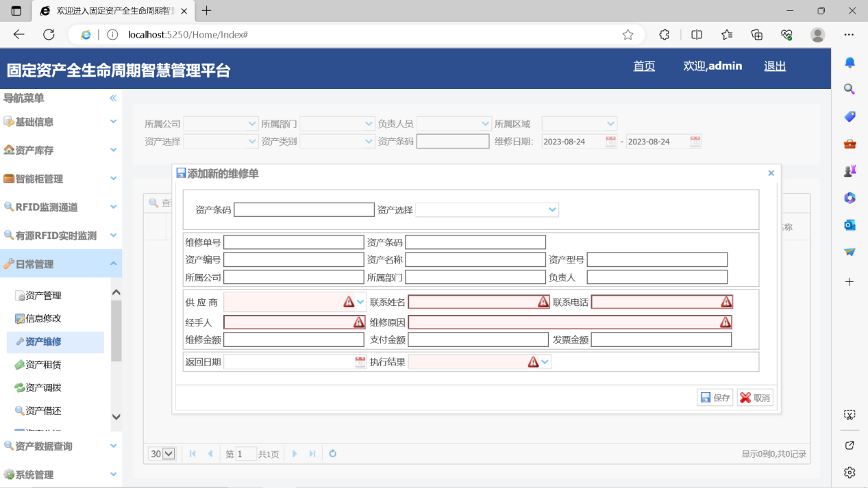Collapse the navigation menu with double-arrow icon
Image resolution: width=868 pixels, height=488 pixels.
coord(113,99)
